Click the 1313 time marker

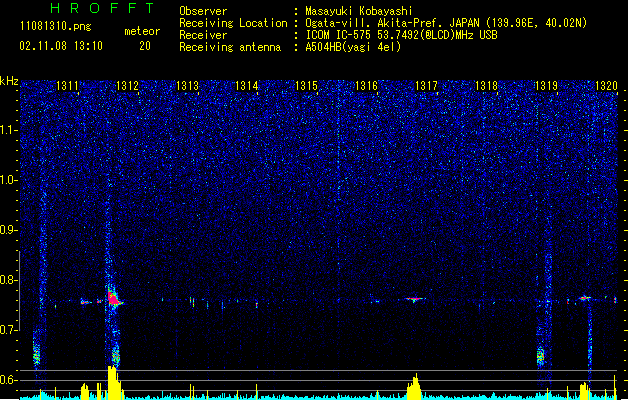187,86
